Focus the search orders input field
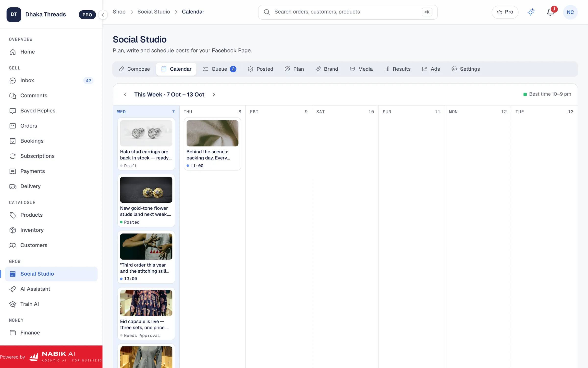 (348, 12)
